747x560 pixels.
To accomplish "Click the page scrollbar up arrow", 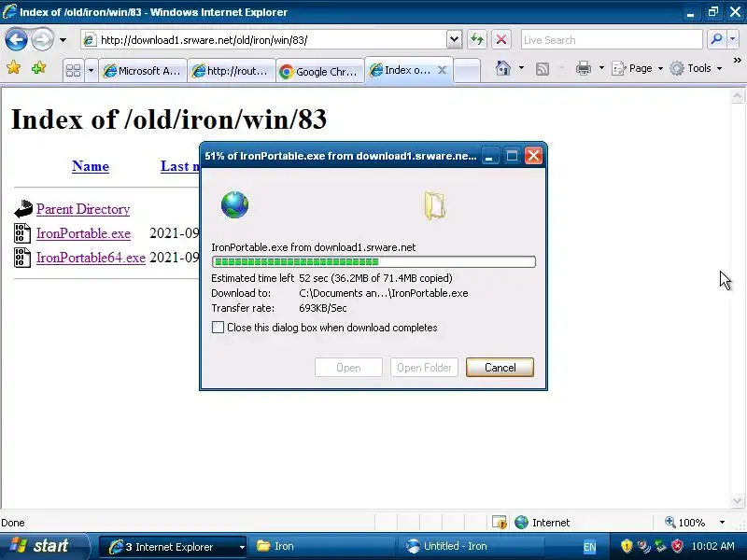I will click(737, 97).
